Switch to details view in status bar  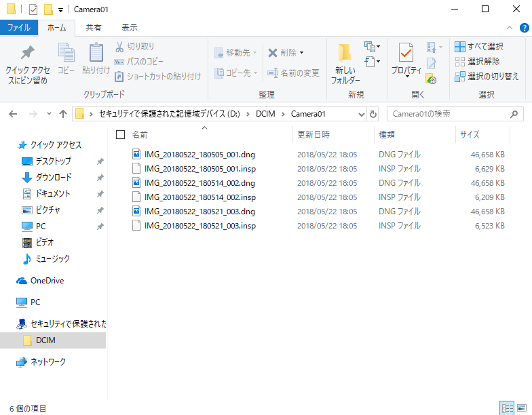click(506, 408)
